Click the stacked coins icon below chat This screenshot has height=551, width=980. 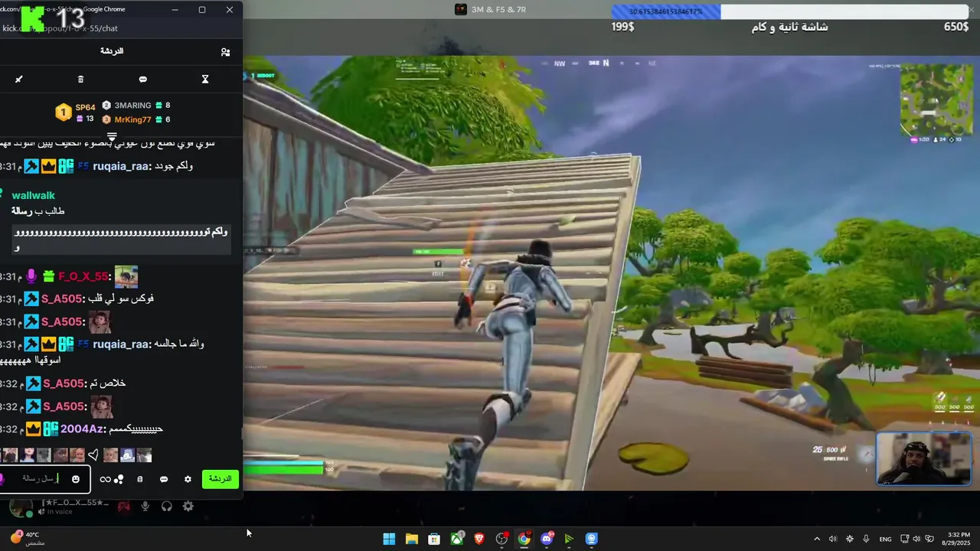(x=139, y=480)
